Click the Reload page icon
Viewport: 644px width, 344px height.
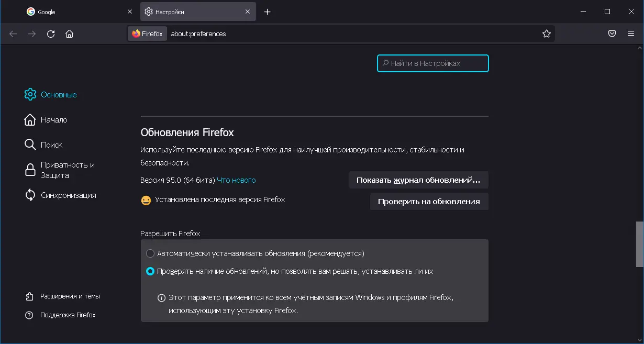click(51, 34)
